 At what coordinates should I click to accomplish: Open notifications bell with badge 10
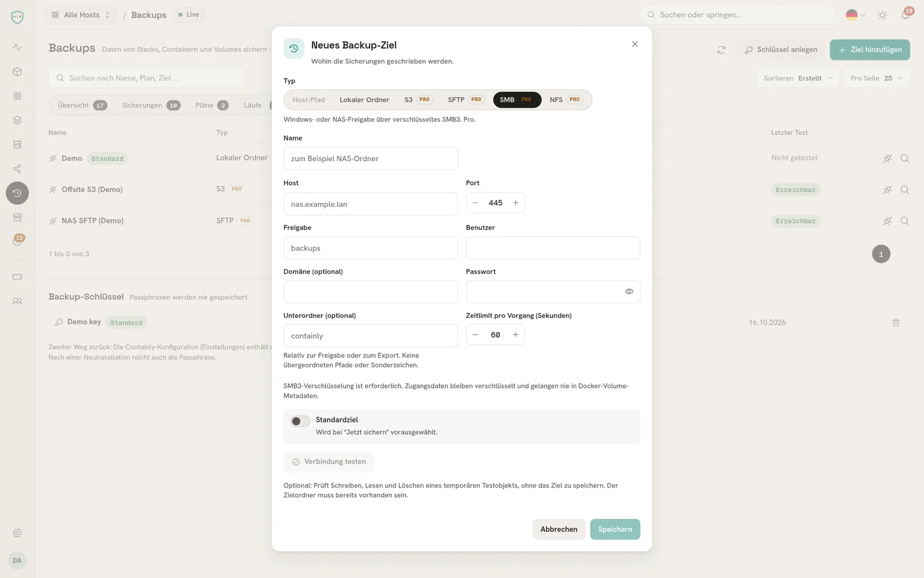coord(905,15)
